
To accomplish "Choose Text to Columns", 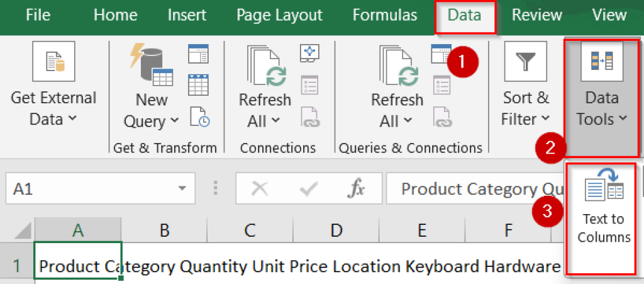I will pyautogui.click(x=602, y=219).
